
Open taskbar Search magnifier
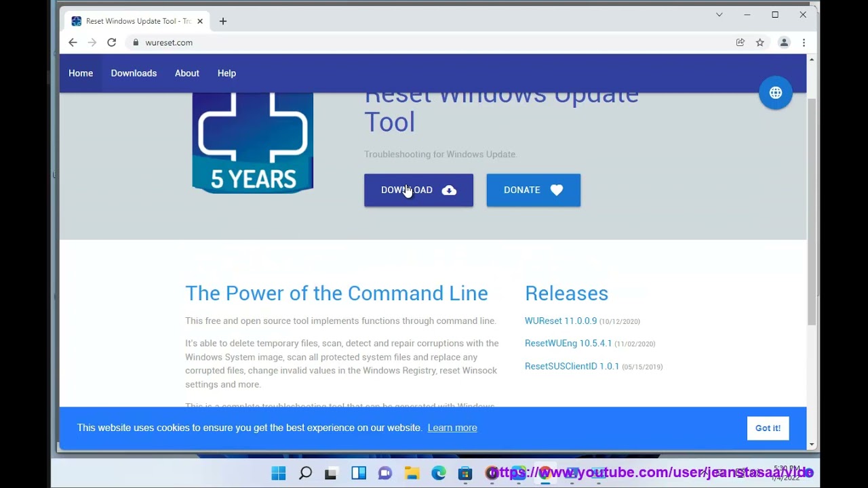tap(305, 473)
